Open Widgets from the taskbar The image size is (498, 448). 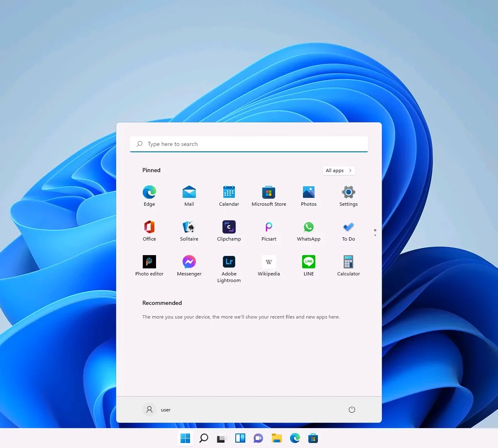tap(240, 438)
